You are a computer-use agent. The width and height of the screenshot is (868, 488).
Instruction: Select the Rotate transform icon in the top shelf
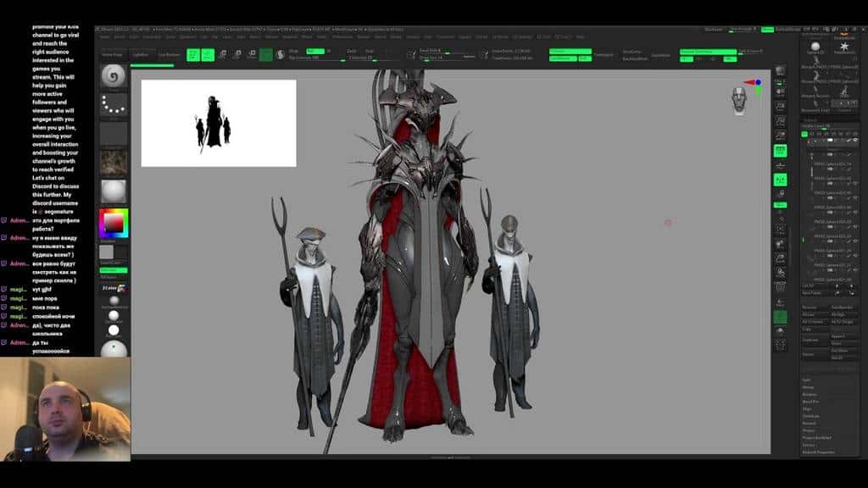[x=252, y=54]
